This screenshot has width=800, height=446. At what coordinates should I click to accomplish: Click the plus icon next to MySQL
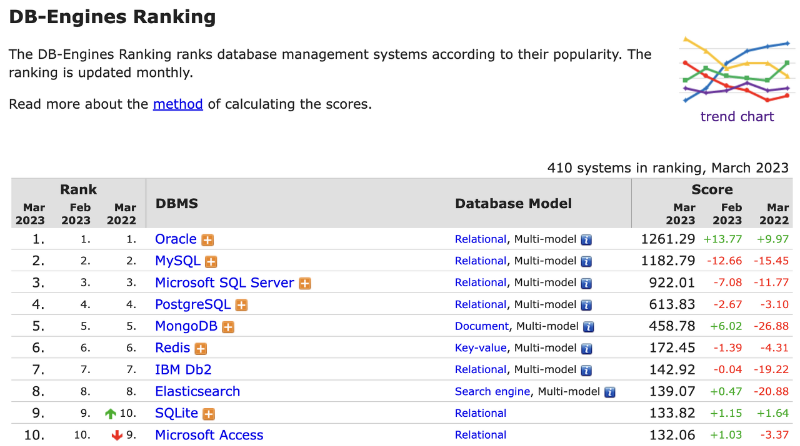point(211,262)
